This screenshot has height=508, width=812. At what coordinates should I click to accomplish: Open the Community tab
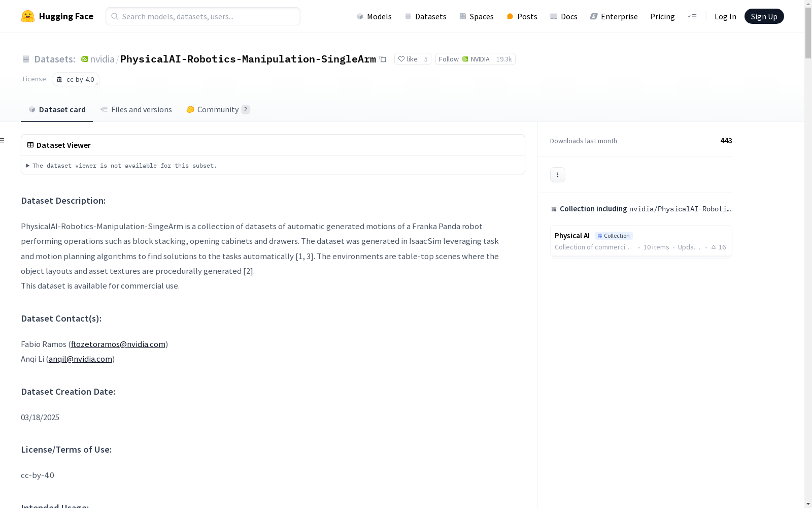pyautogui.click(x=218, y=110)
